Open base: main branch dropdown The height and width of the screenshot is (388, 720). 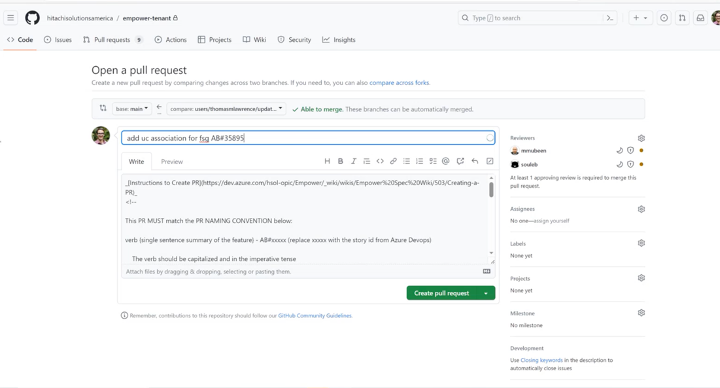[x=132, y=109]
